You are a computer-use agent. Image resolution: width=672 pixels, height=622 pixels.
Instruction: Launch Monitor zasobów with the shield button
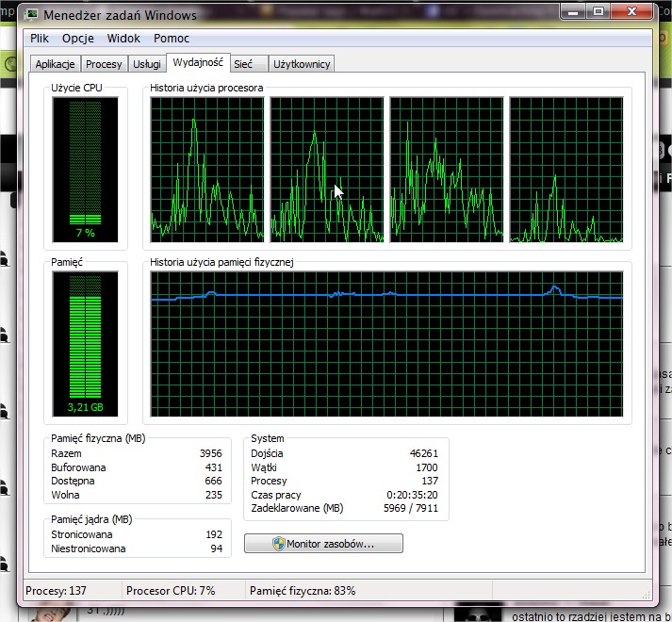click(x=323, y=544)
